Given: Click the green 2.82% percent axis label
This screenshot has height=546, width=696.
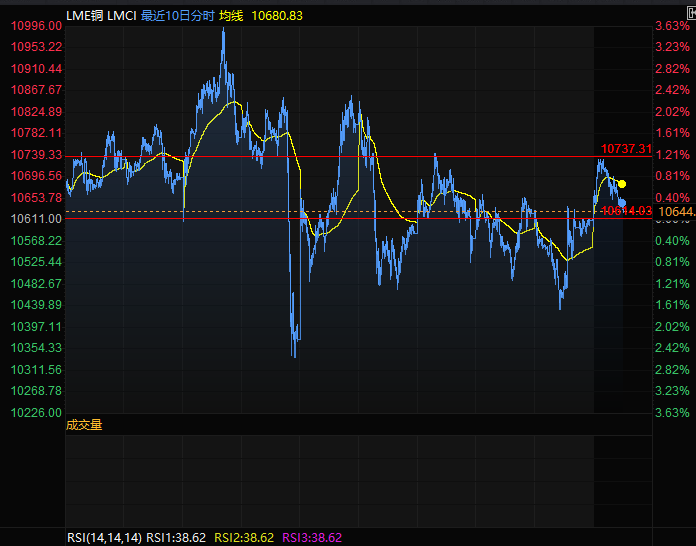Looking at the screenshot, I should (x=672, y=370).
